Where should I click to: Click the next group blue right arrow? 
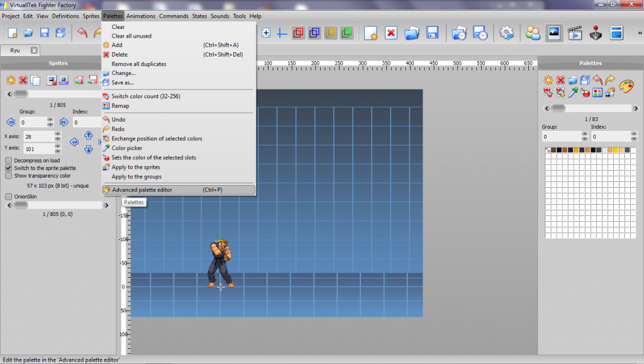tap(64, 122)
